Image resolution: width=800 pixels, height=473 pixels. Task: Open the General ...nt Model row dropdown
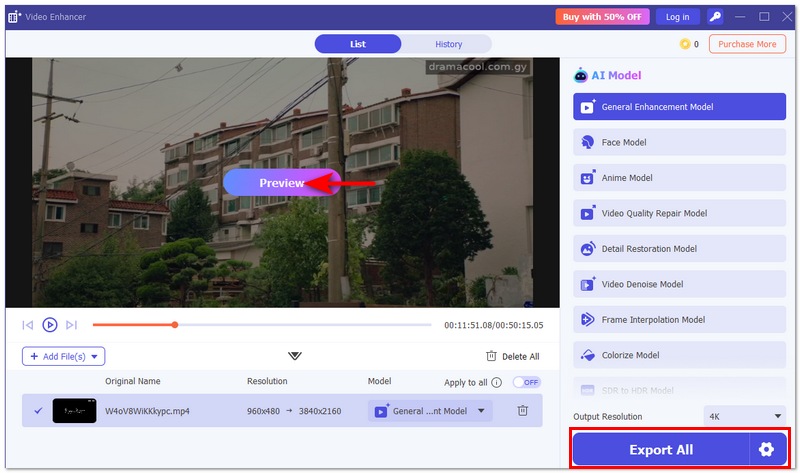pyautogui.click(x=430, y=411)
